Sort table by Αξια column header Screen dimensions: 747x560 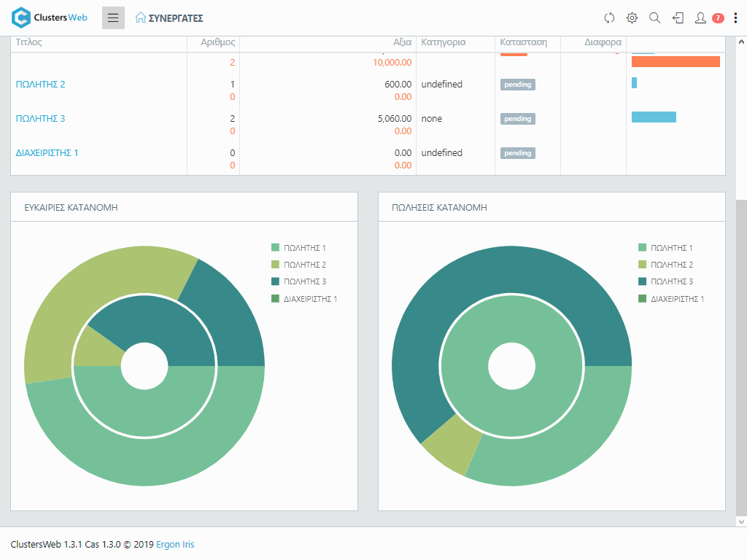[402, 43]
